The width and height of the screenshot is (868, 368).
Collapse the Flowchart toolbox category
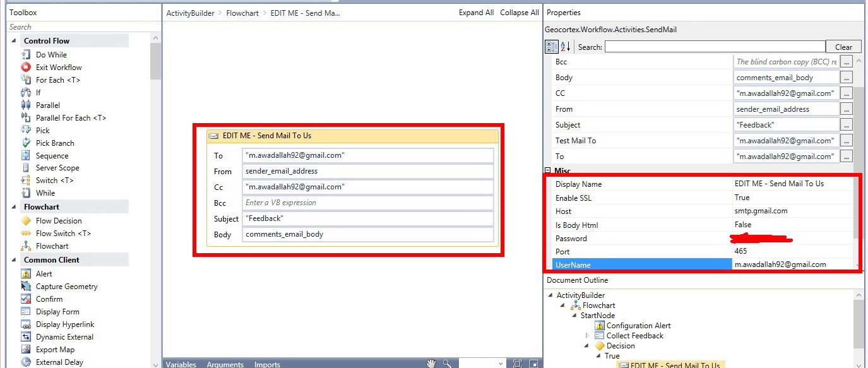[15, 207]
